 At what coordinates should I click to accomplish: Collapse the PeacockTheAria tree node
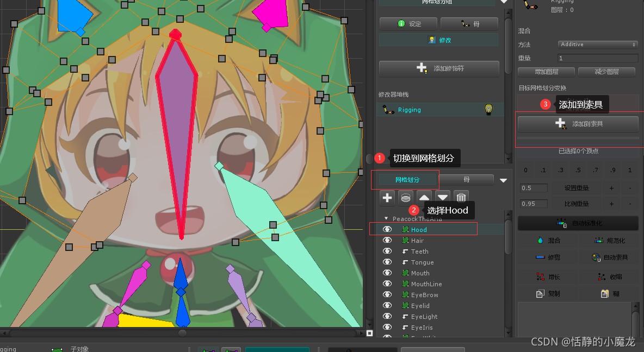(x=386, y=219)
